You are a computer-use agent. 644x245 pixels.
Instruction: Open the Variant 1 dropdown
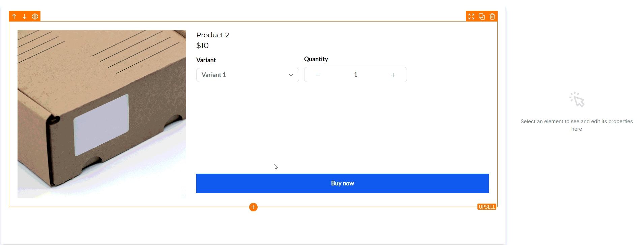pyautogui.click(x=243, y=75)
